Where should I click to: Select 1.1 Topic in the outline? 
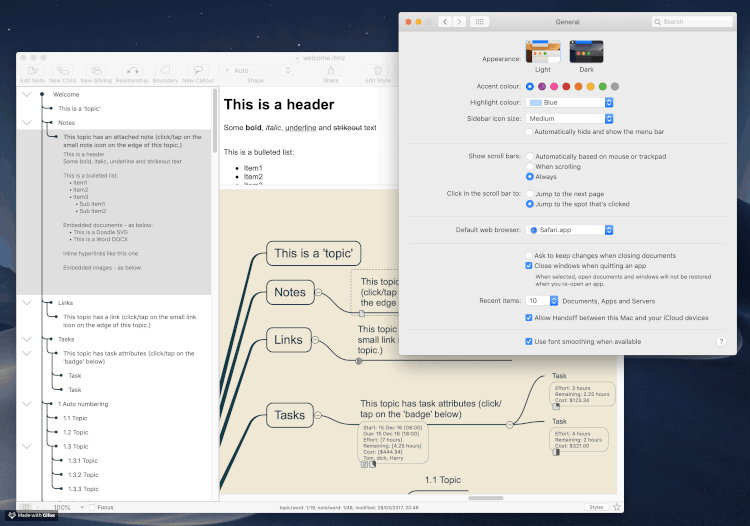point(75,418)
